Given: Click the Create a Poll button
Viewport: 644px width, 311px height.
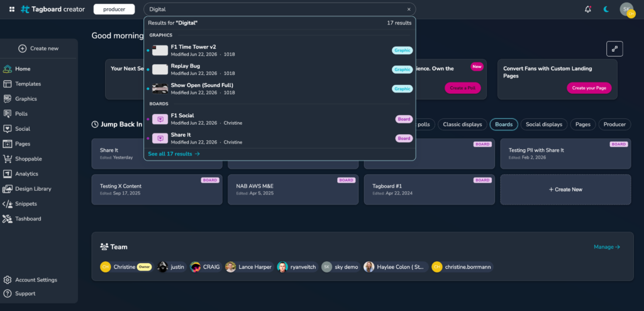Looking at the screenshot, I should point(462,88).
